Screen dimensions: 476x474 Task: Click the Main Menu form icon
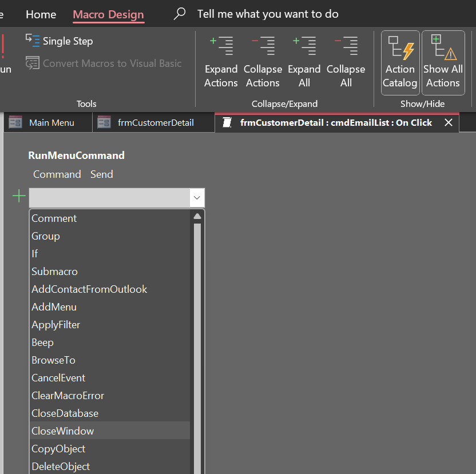click(15, 122)
